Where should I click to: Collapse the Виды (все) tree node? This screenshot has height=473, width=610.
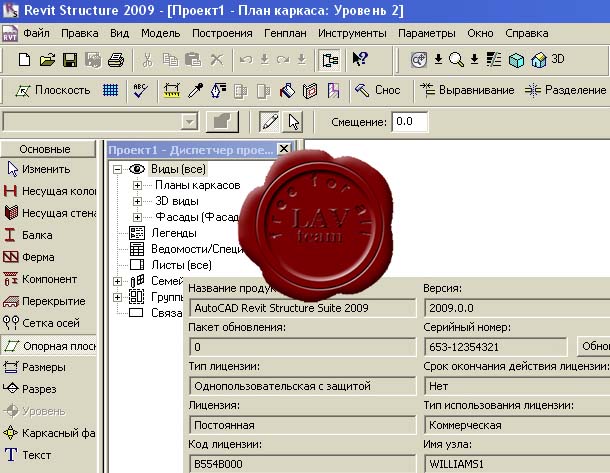pos(117,169)
